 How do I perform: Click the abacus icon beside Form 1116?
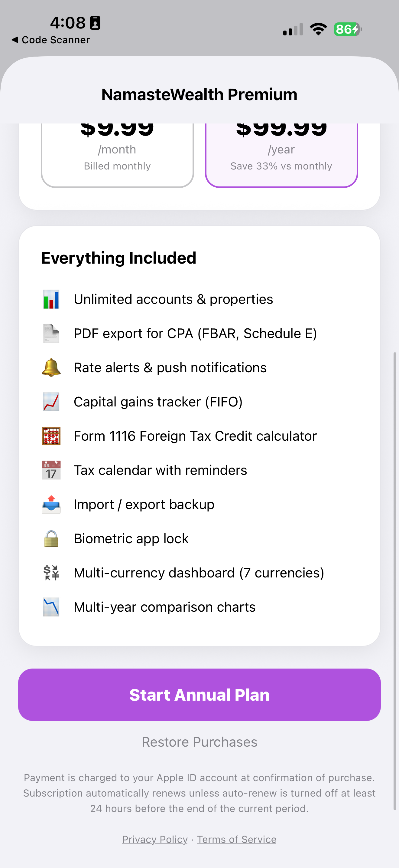(x=51, y=436)
